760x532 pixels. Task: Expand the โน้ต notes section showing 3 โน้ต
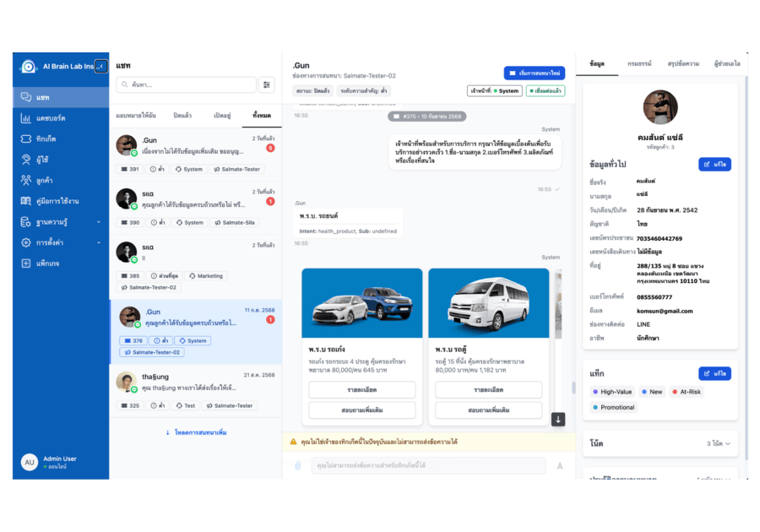(x=718, y=443)
